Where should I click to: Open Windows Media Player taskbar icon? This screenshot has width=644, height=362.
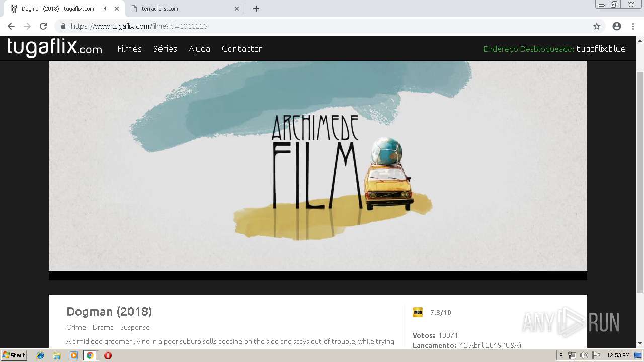(x=73, y=355)
